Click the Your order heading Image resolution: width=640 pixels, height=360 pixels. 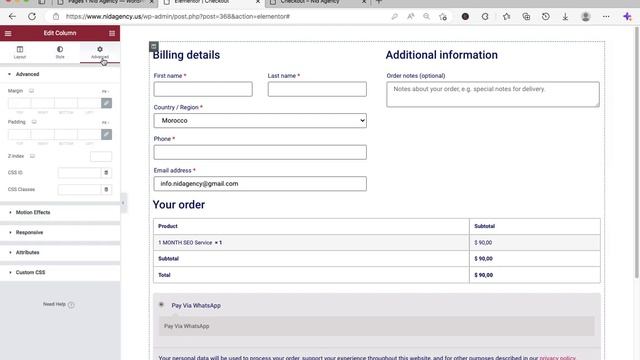click(179, 204)
